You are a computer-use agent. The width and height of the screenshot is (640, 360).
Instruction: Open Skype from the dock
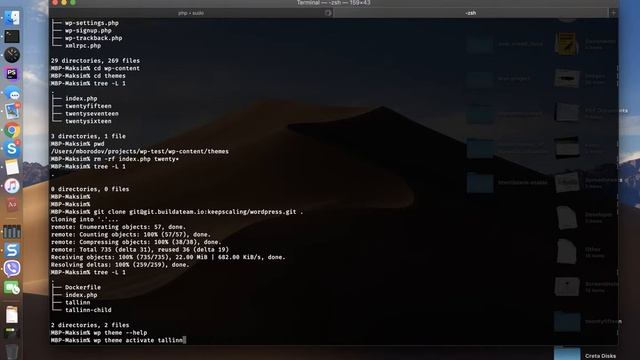point(12,149)
